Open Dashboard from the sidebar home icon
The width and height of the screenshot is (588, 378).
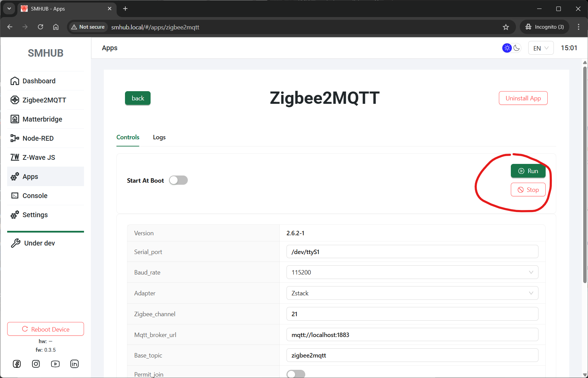pos(15,81)
